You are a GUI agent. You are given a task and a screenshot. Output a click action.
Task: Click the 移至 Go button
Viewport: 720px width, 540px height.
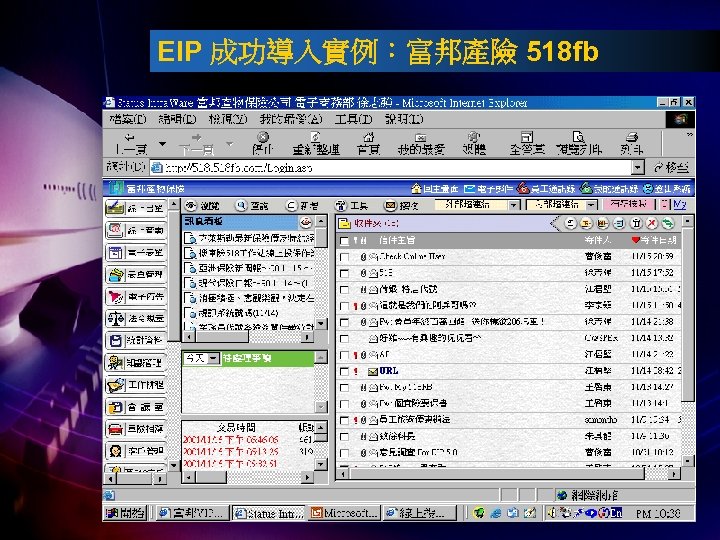click(671, 168)
